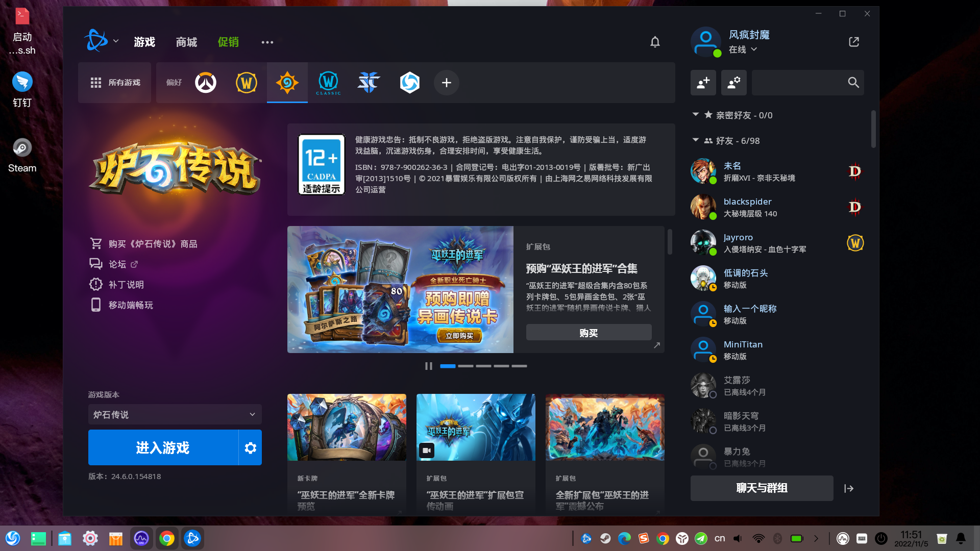Select the Overwatch game icon
The width and height of the screenshot is (980, 551).
tap(205, 82)
